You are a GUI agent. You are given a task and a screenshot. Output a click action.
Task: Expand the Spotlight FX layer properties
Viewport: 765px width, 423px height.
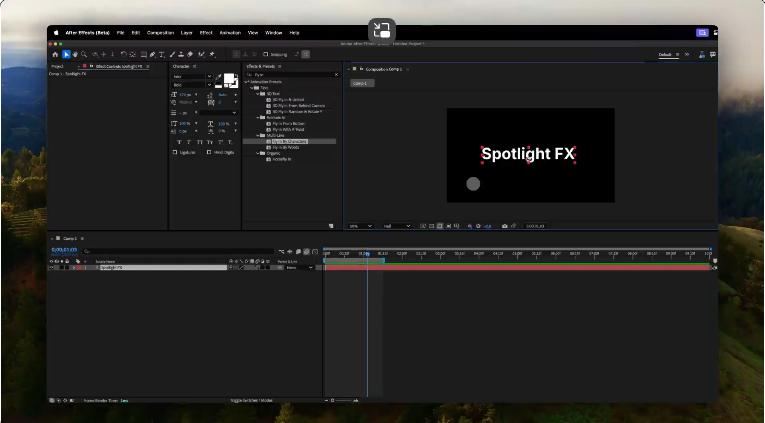74,267
